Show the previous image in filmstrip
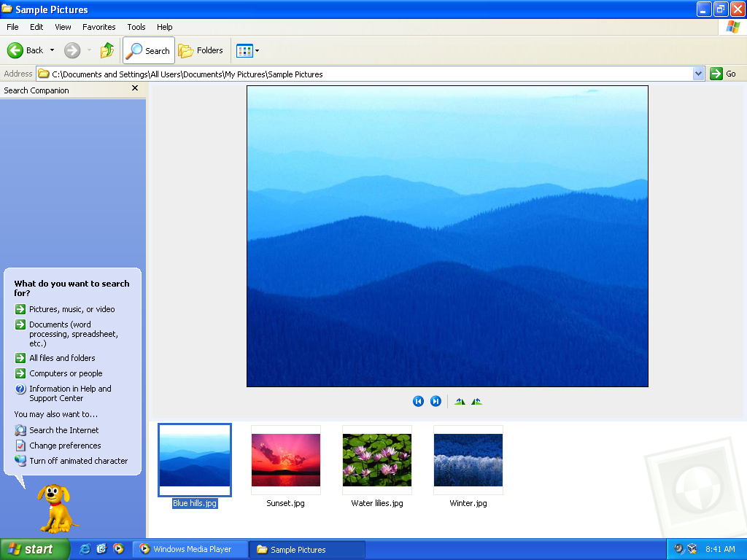Image resolution: width=747 pixels, height=560 pixels. (418, 402)
